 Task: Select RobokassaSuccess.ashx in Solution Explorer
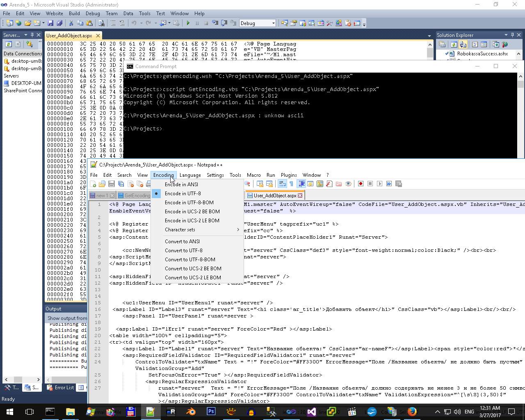coord(482,54)
